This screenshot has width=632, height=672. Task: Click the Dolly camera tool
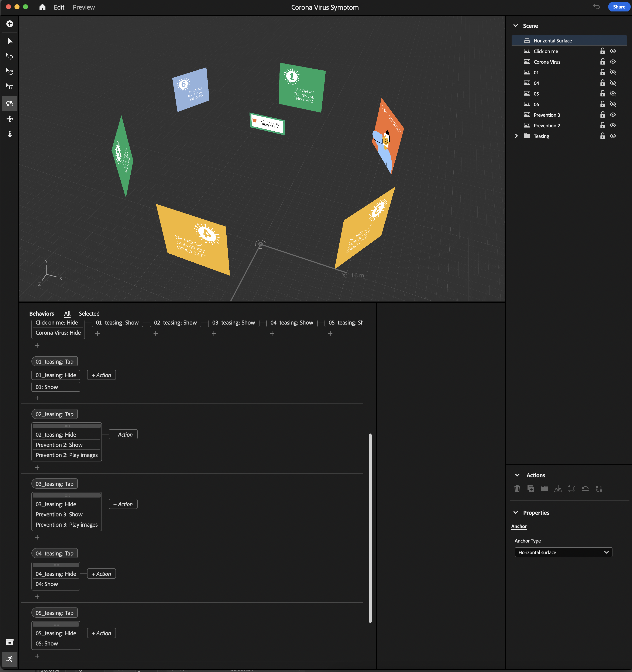coord(10,134)
